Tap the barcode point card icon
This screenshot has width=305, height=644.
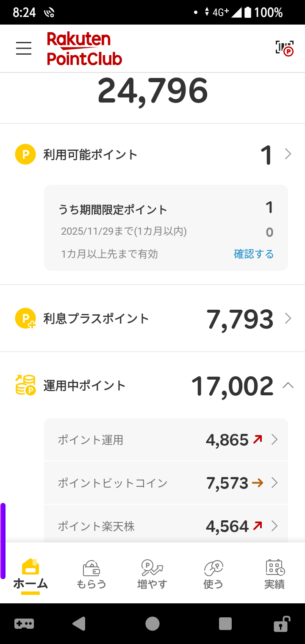click(x=284, y=48)
